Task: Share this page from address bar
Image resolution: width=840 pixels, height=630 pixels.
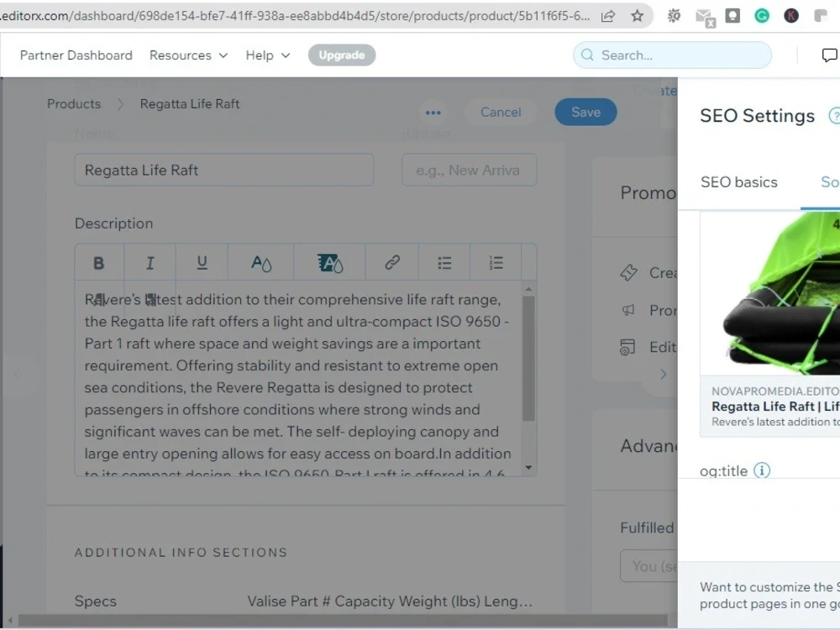Action: tap(607, 16)
